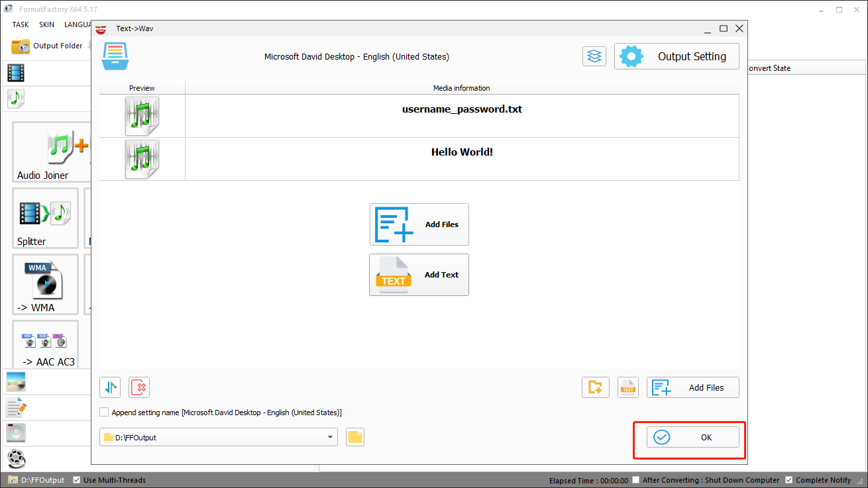Image resolution: width=868 pixels, height=488 pixels.
Task: Select the Splitter tool
Action: click(x=45, y=219)
